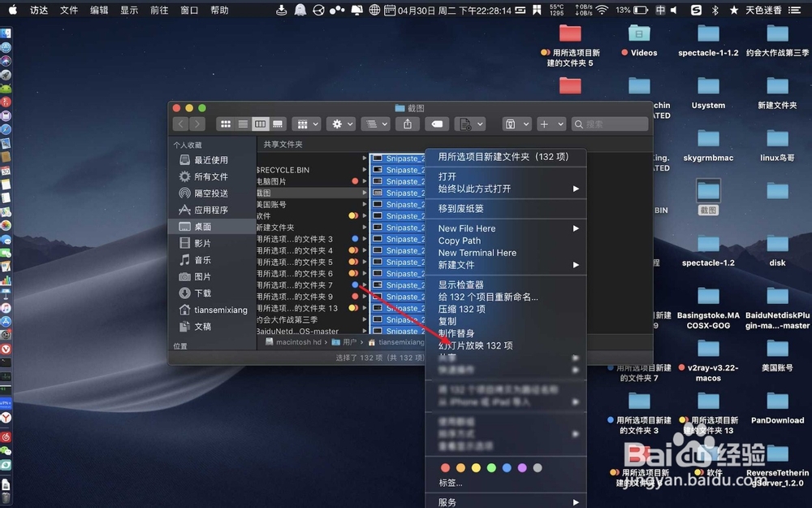
Task: Select 电脑图片 folder in column list
Action: click(313, 181)
